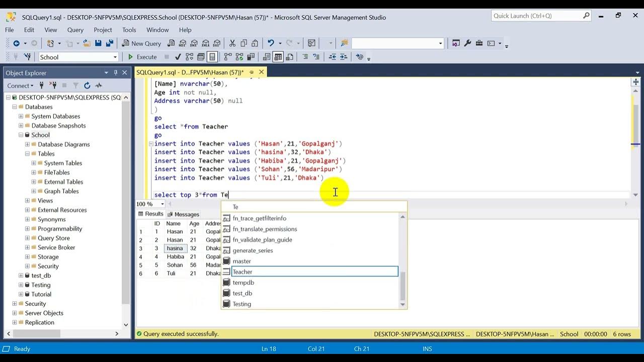
Task: Toggle Include Actual Execution Plan
Action: [x=228, y=57]
